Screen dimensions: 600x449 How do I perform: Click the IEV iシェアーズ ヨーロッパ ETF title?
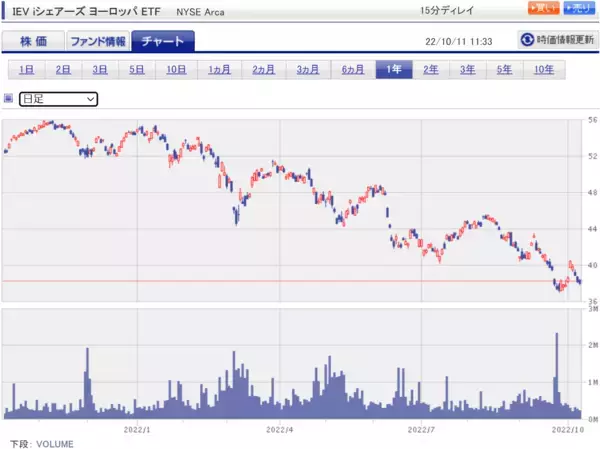coord(86,11)
